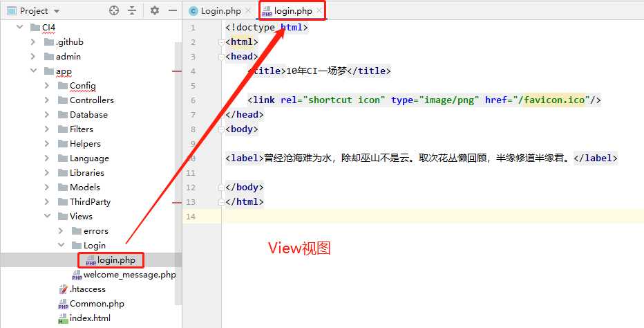
Task: Collapse the Login folder under Views
Action: click(x=61, y=245)
